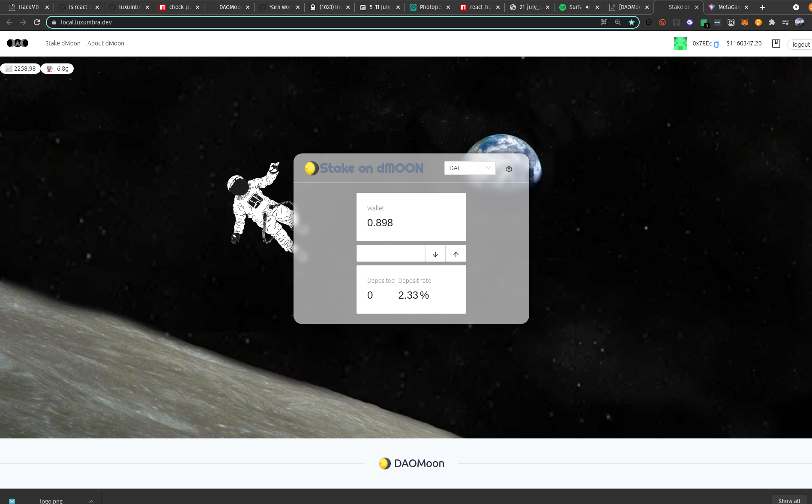
Task: Switch to the MetaGame tab
Action: coord(728,7)
